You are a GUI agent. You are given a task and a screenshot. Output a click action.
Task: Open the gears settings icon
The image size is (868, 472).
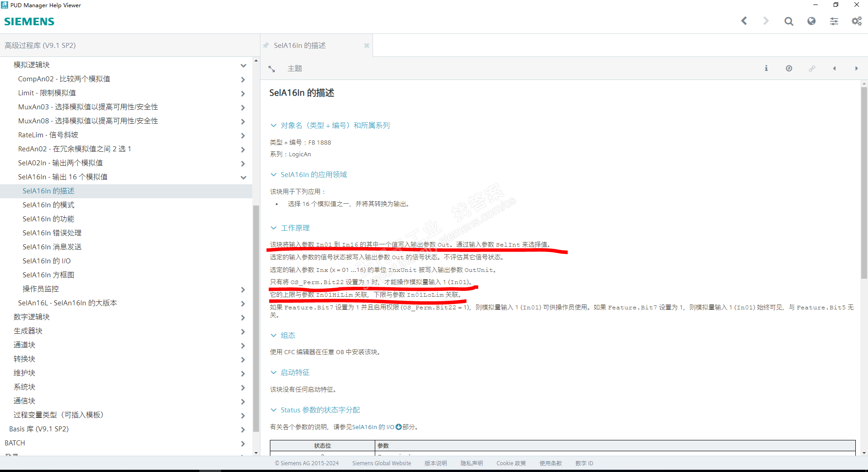tap(857, 21)
